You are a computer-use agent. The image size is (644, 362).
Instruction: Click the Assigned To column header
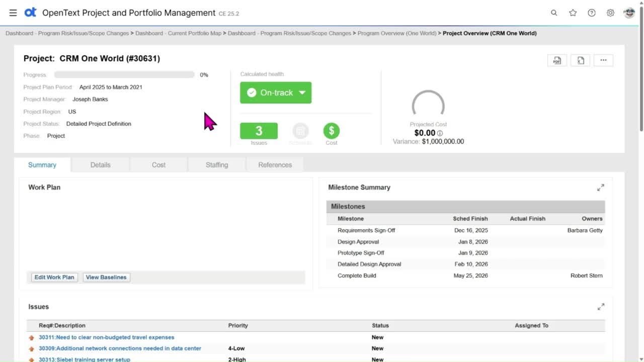[x=531, y=326]
